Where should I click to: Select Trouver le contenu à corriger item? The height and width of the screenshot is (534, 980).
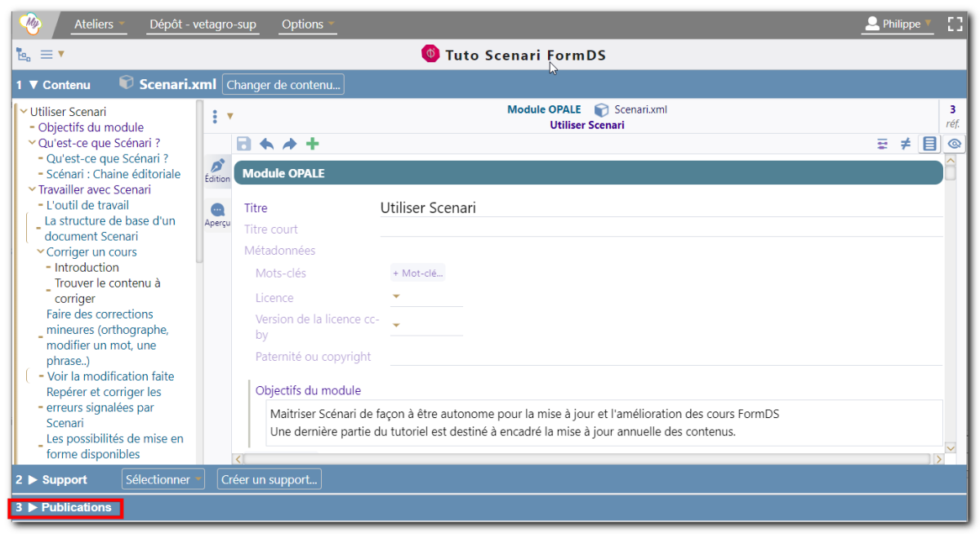[107, 291]
